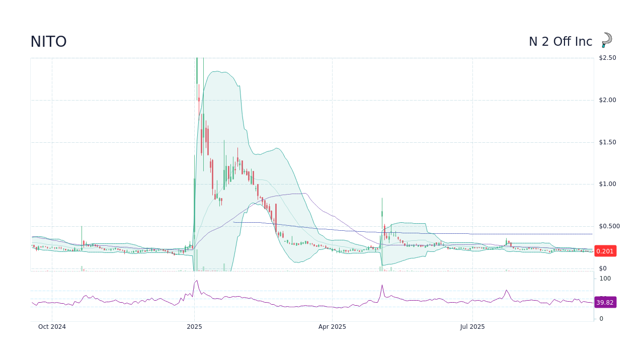The width and height of the screenshot is (644, 362).
Task: Open the N 2 Off Inc company name
Action: pyautogui.click(x=560, y=41)
